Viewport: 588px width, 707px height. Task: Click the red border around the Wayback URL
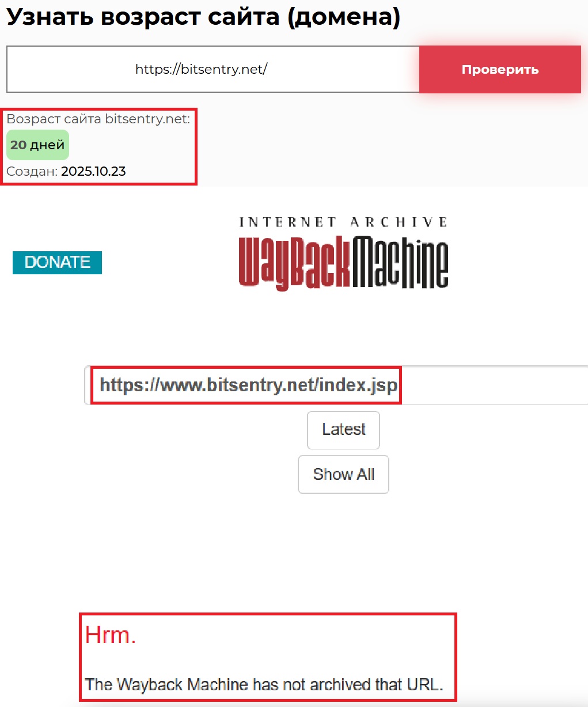(246, 368)
